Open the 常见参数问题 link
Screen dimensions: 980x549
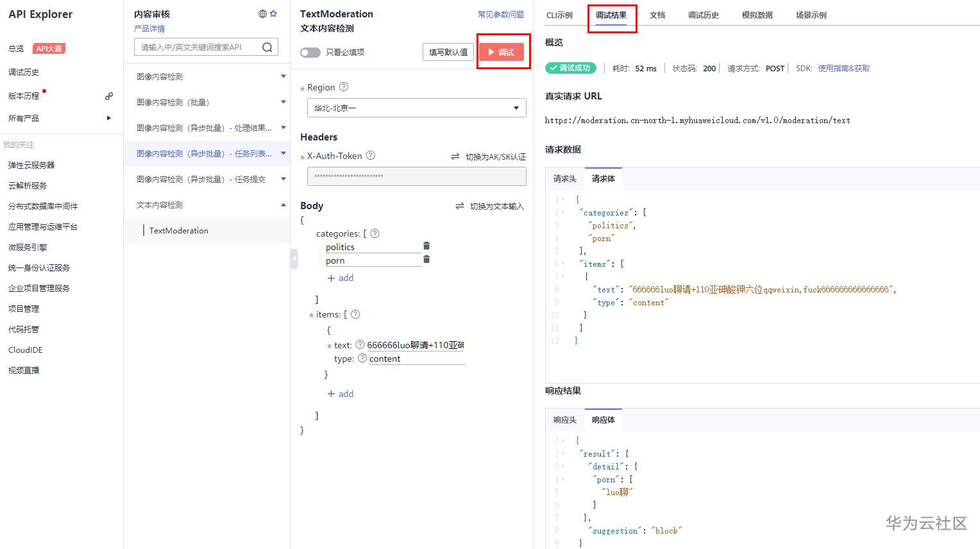[x=501, y=14]
